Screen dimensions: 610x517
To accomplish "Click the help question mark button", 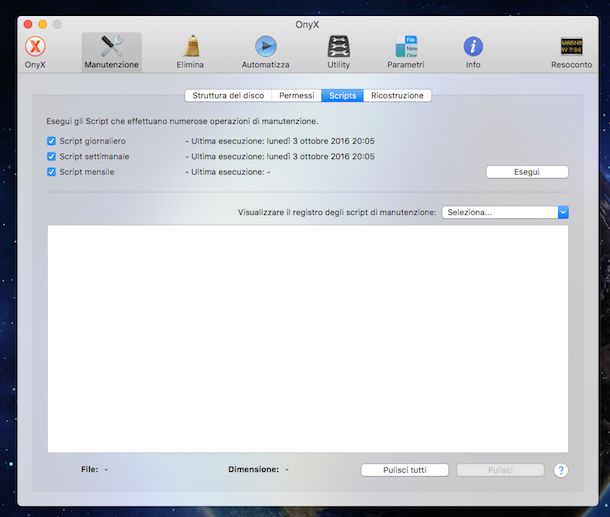I will pos(561,470).
